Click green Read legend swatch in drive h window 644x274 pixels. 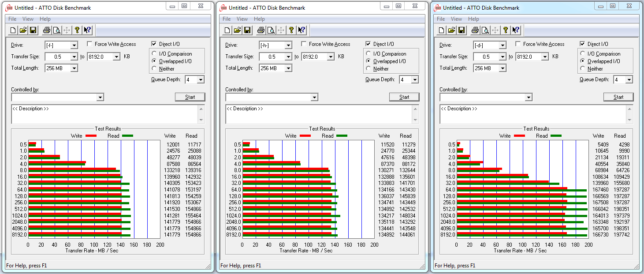click(x=342, y=136)
